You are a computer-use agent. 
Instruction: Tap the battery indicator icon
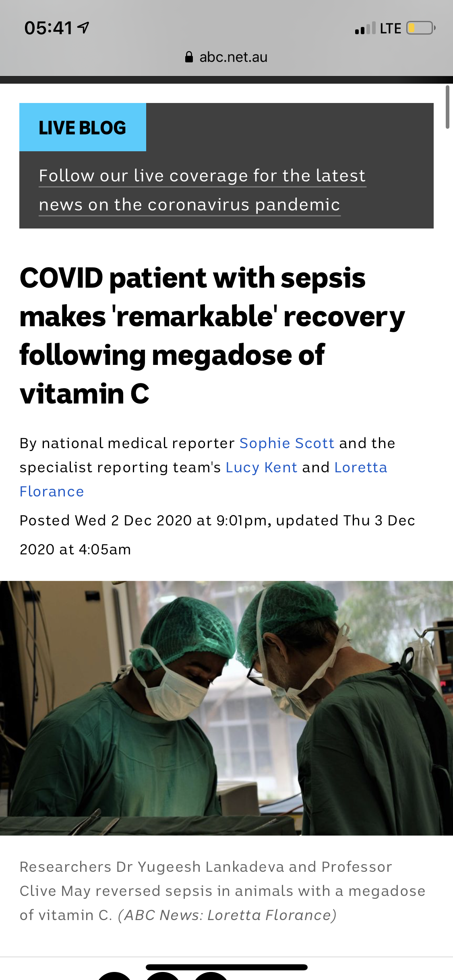[421, 28]
